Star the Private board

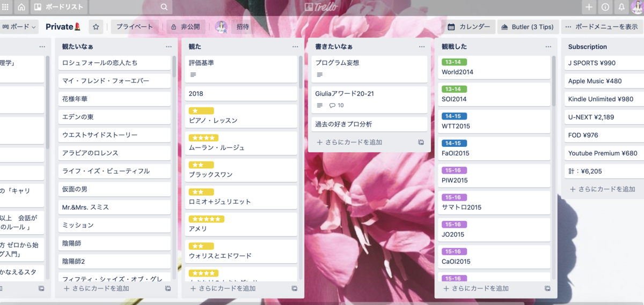pos(96,27)
